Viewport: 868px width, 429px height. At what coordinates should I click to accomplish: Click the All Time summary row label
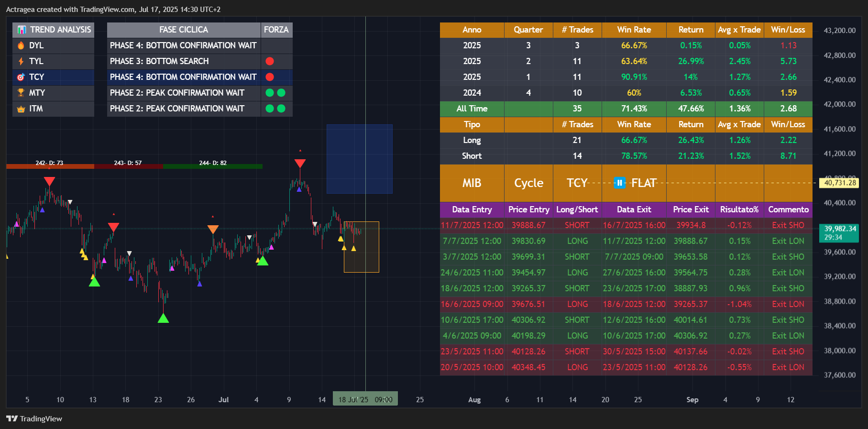[472, 109]
